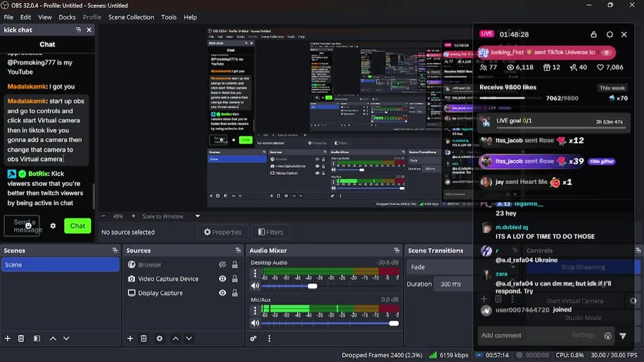Select the Scene item in Scenes

tap(60, 264)
